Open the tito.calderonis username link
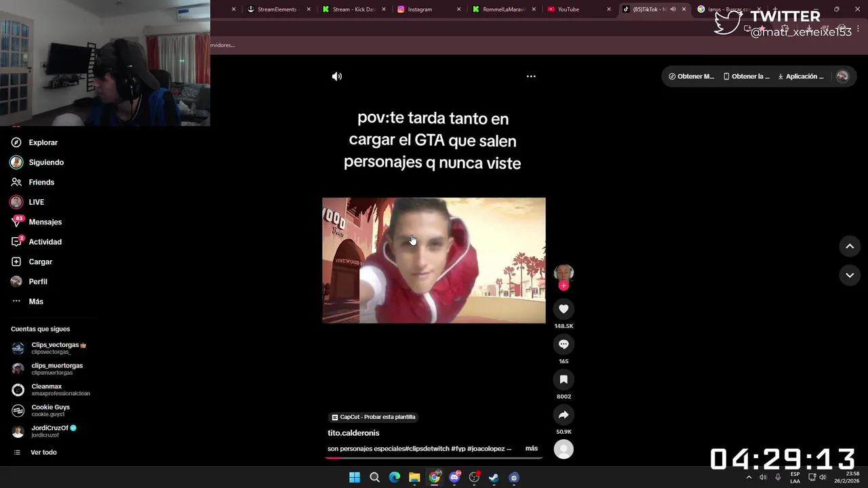 coord(353,433)
